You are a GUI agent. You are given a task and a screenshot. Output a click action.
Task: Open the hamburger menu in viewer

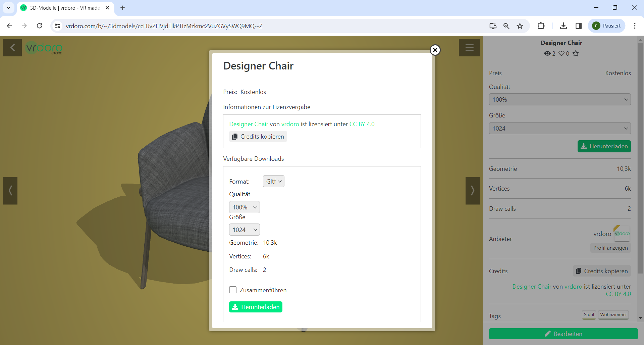[x=469, y=48]
